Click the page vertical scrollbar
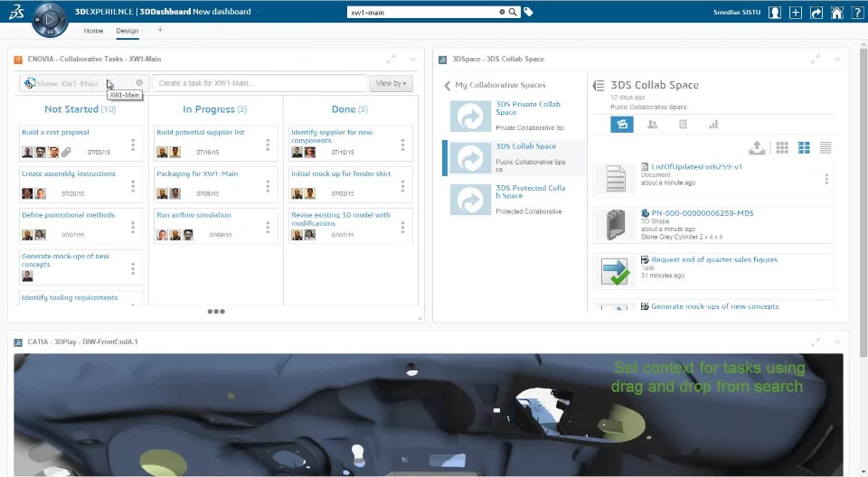868x477 pixels. (863, 203)
